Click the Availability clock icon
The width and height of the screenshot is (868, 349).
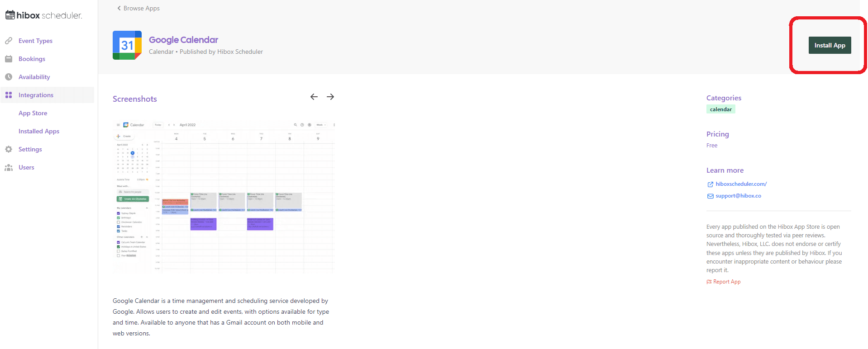click(9, 77)
